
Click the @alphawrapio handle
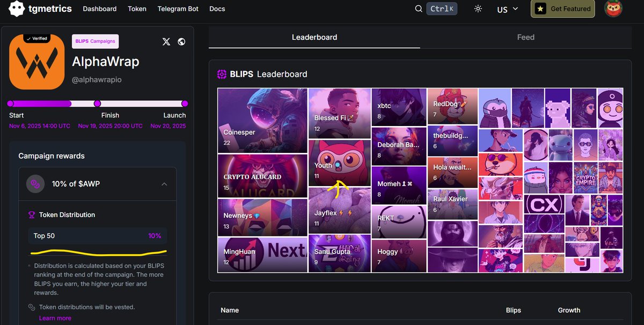click(97, 80)
